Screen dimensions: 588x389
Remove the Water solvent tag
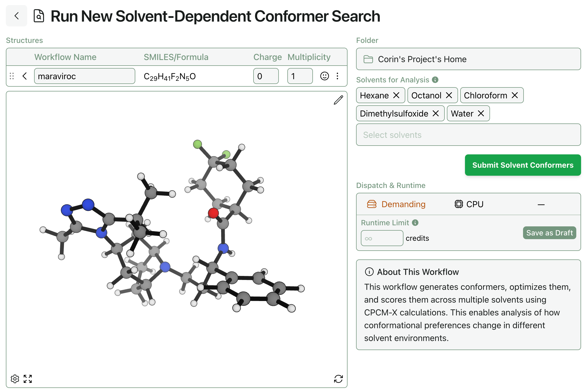(x=481, y=114)
